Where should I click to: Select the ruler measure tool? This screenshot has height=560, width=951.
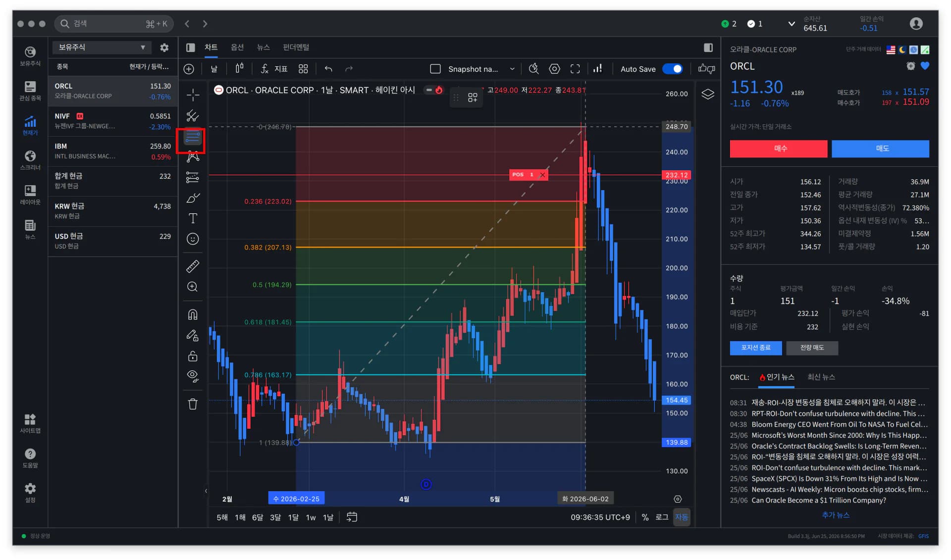tap(193, 266)
